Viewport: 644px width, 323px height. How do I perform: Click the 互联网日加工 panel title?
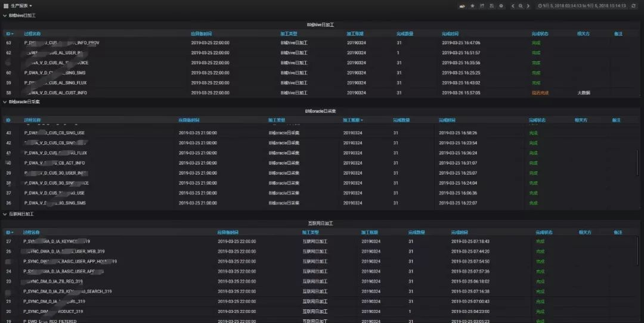coord(320,223)
